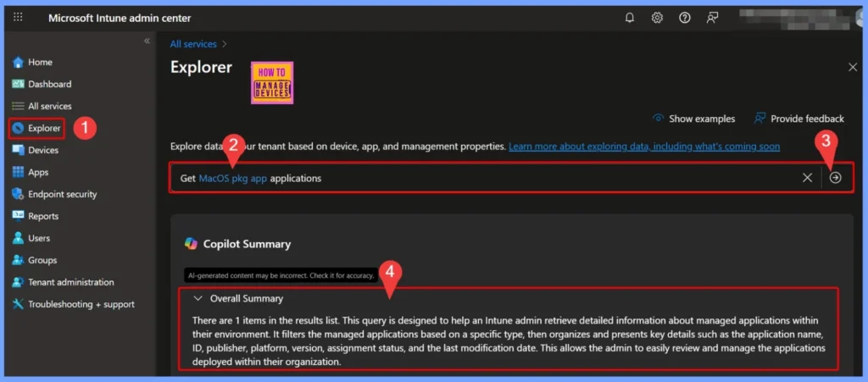The height and width of the screenshot is (382, 868).
Task: Click the Microsoft Intune admin center title
Action: tap(120, 19)
